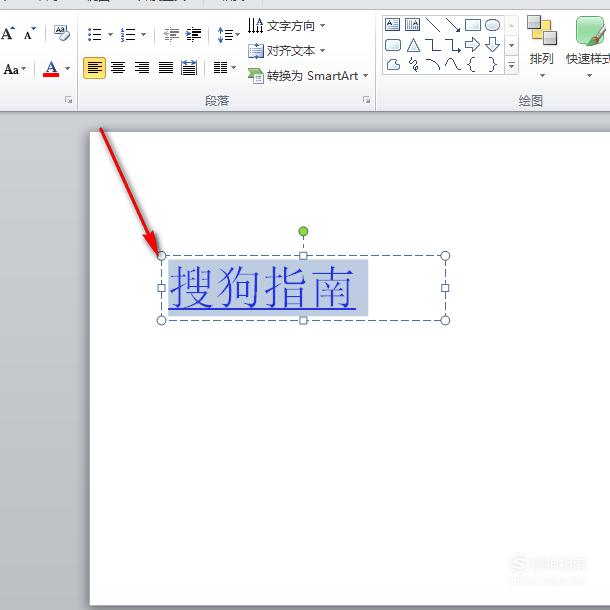Select the Down Arrow block shape
Image resolution: width=610 pixels, height=610 pixels.
[493, 44]
